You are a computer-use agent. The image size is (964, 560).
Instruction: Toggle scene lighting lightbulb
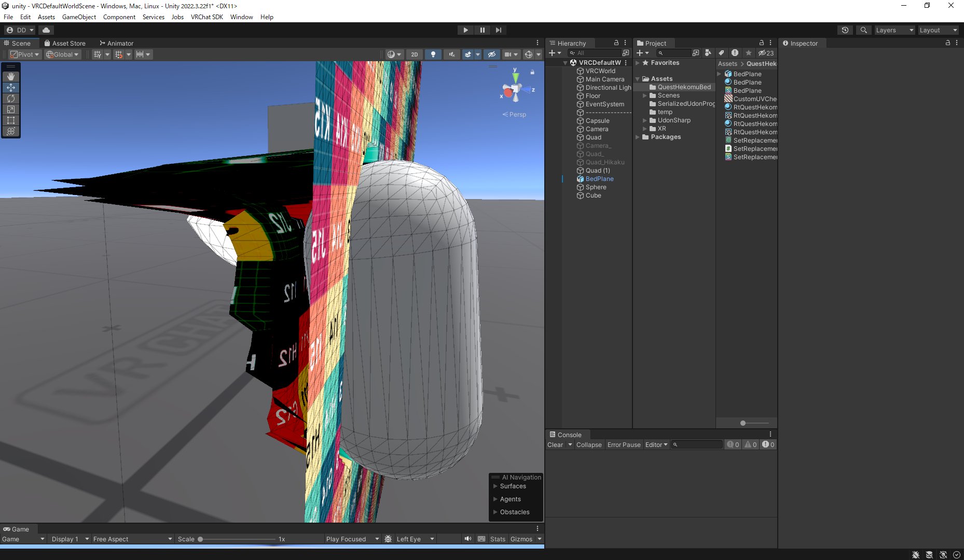pos(433,54)
